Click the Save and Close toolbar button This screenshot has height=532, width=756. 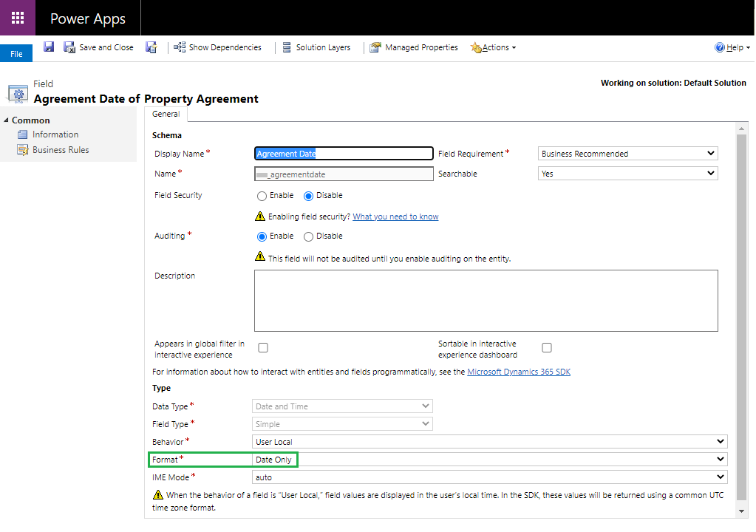pos(99,47)
